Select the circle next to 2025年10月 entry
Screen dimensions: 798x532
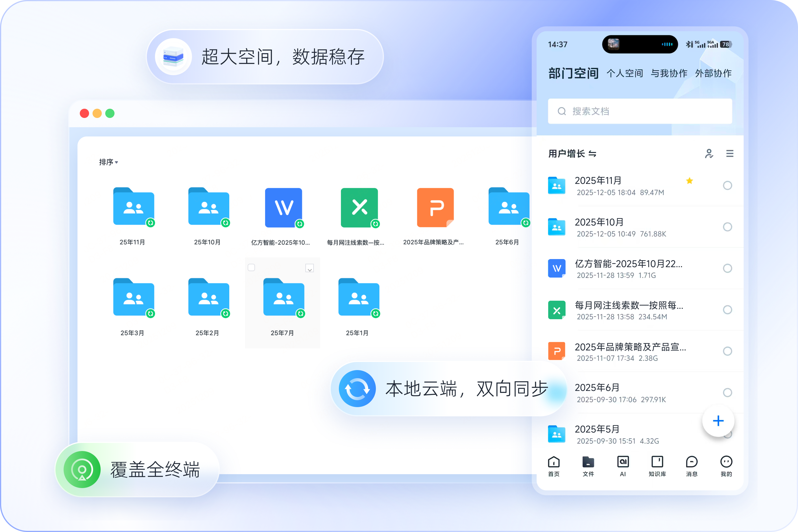pyautogui.click(x=727, y=227)
